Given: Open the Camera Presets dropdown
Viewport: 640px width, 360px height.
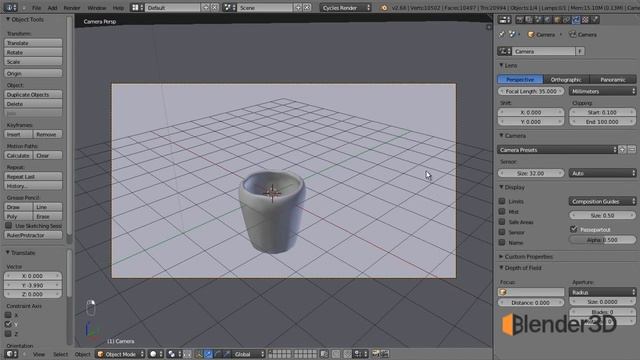Looking at the screenshot, I should [557, 150].
